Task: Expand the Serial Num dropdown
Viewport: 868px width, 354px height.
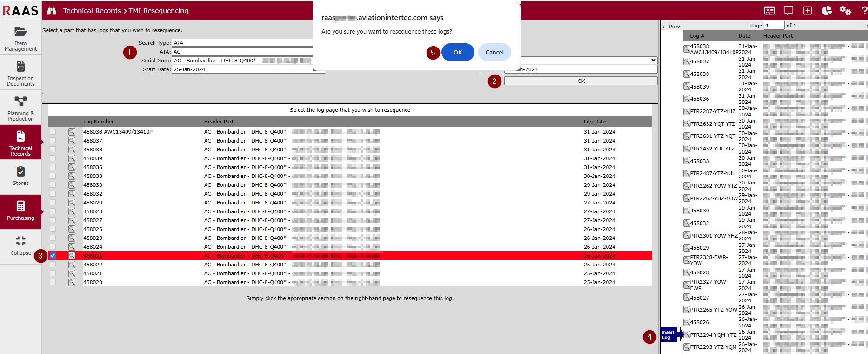Action: point(653,61)
